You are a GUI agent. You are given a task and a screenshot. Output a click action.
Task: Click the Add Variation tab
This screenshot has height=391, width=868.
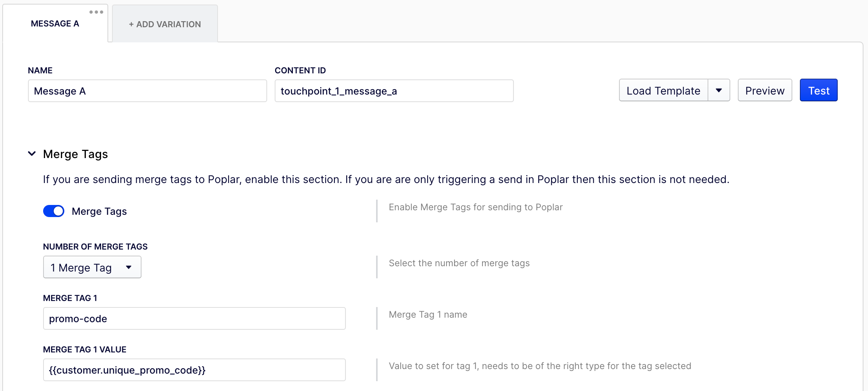tap(165, 24)
